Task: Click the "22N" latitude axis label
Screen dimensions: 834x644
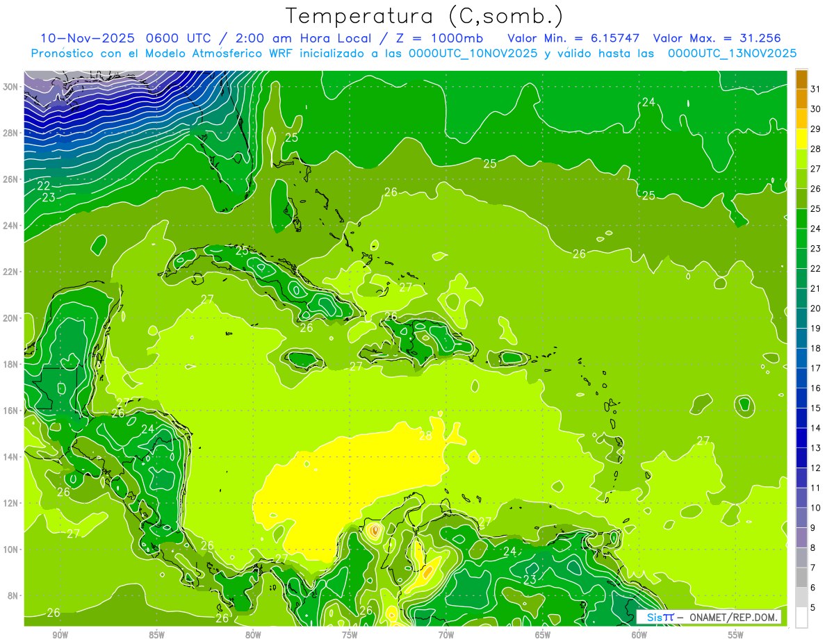Action: click(x=12, y=272)
